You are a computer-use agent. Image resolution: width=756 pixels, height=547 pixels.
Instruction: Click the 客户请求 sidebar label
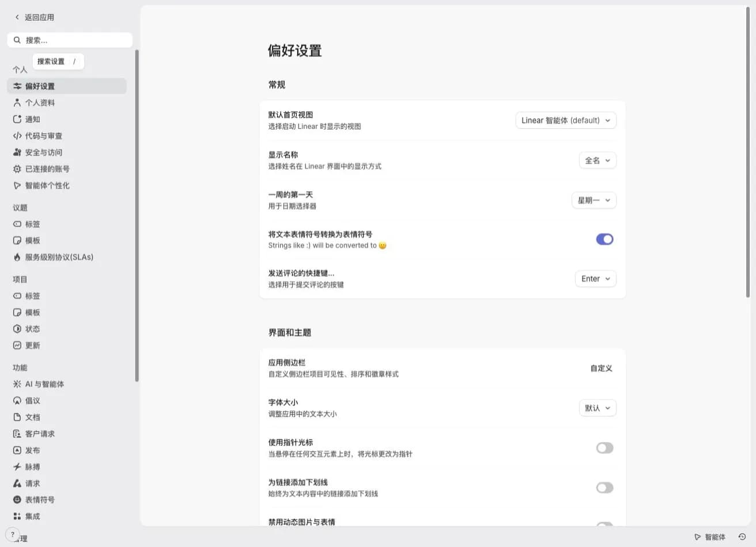coord(40,434)
